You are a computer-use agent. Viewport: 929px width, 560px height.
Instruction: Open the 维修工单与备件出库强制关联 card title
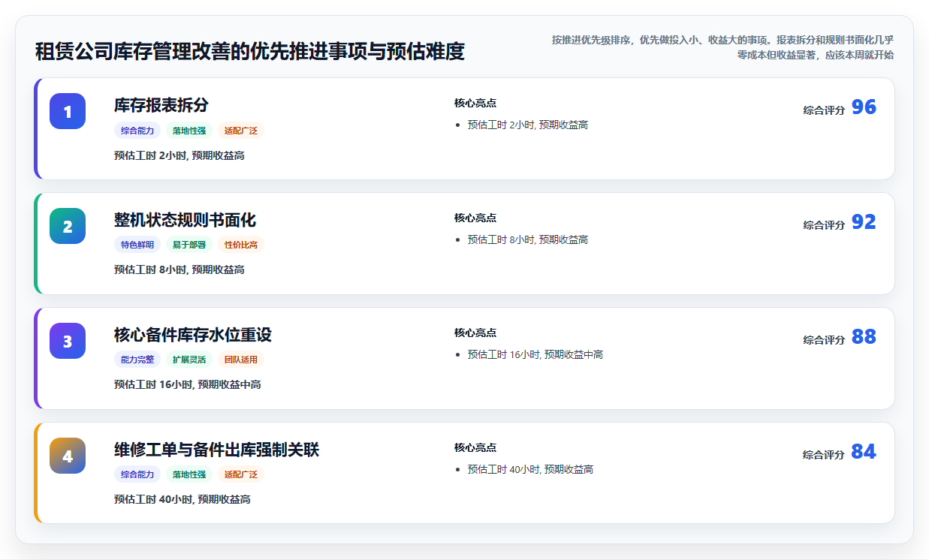coord(216,450)
